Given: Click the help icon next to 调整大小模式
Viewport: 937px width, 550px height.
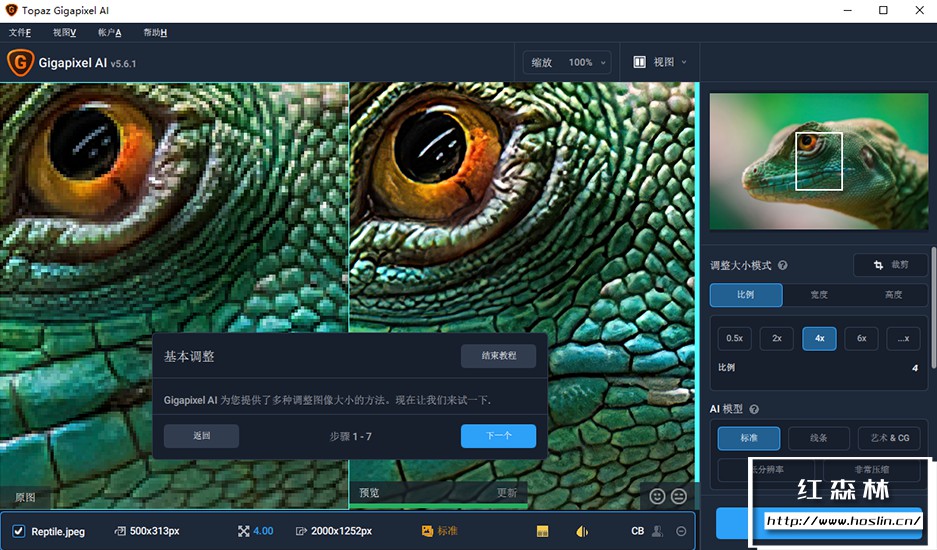Looking at the screenshot, I should click(782, 265).
